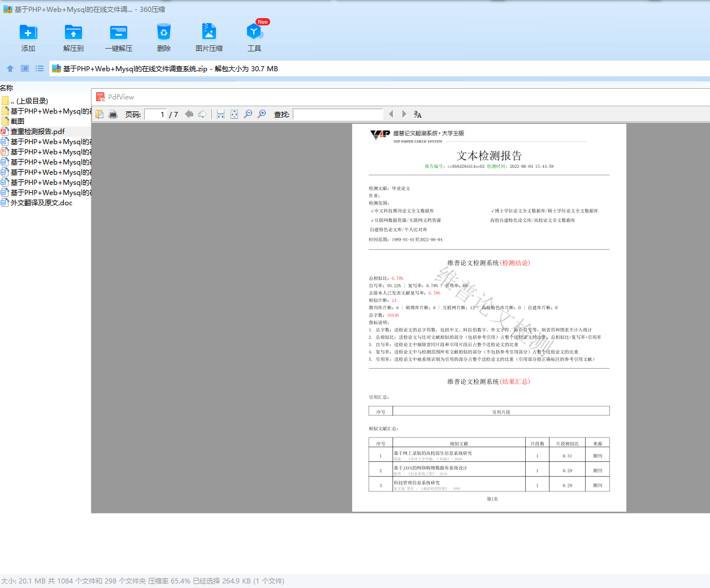Switch to icon view mode button

tap(25, 68)
